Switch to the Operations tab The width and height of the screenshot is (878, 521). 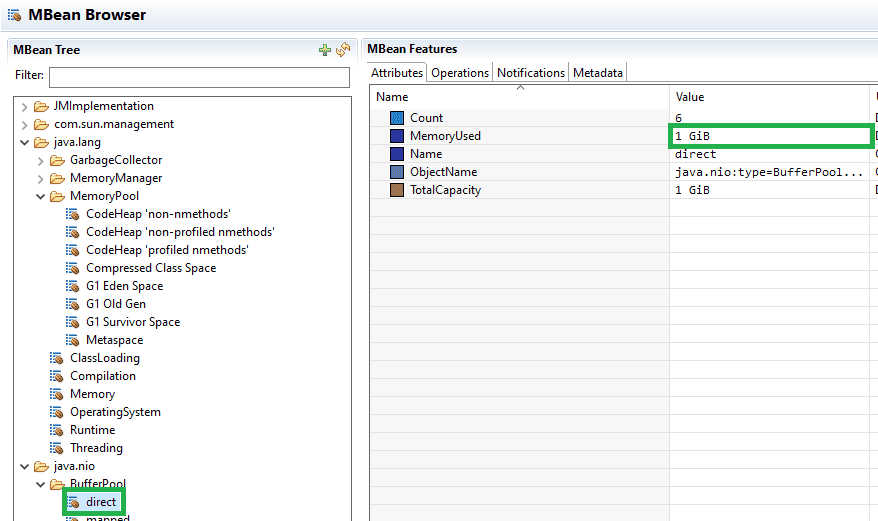460,73
